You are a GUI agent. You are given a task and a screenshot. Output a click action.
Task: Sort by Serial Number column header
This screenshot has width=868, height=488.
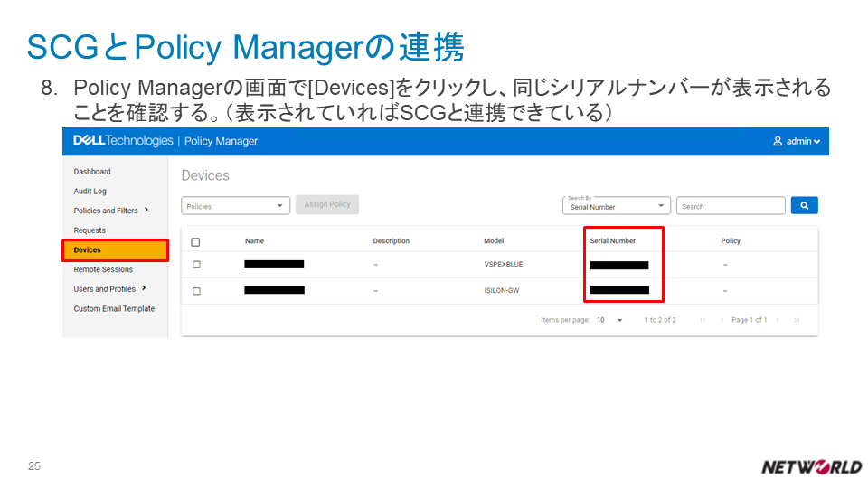[612, 240]
